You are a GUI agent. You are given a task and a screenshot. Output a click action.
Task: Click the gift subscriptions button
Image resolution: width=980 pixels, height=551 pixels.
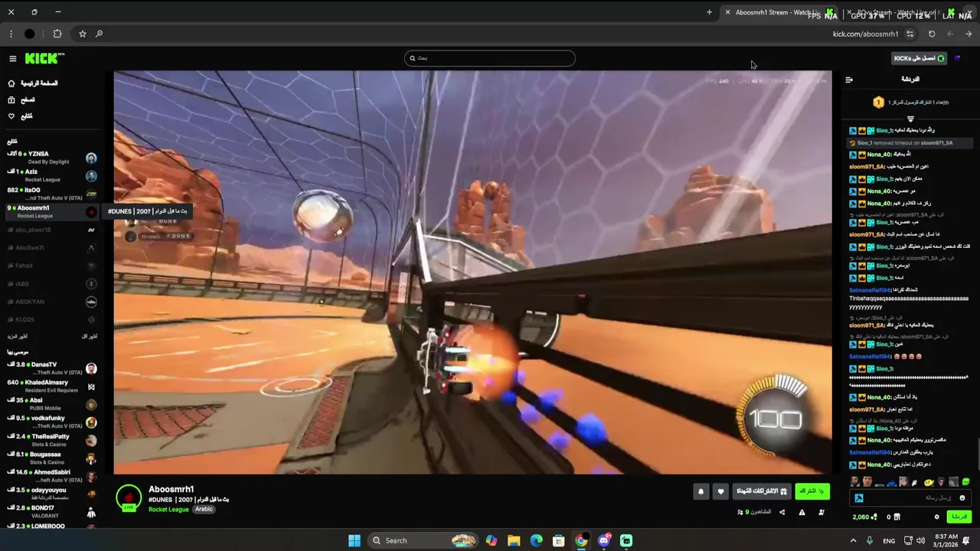click(762, 491)
